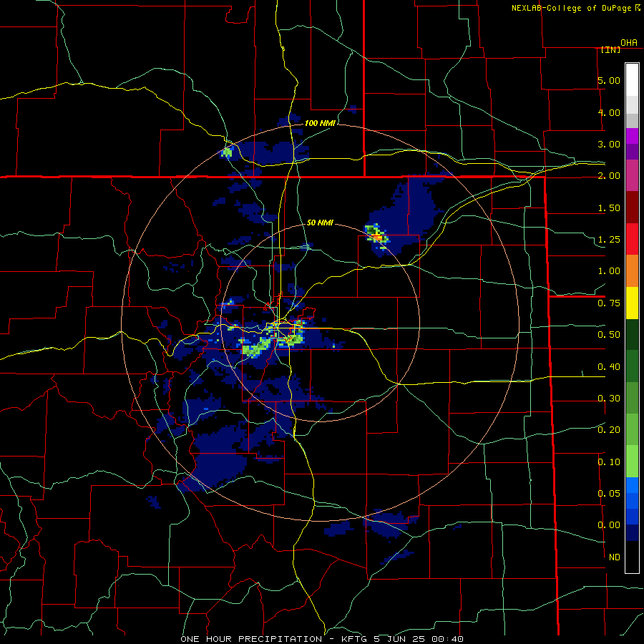Click the 0.00 legend value
Image resolution: width=644 pixels, height=644 pixels.
click(x=609, y=525)
